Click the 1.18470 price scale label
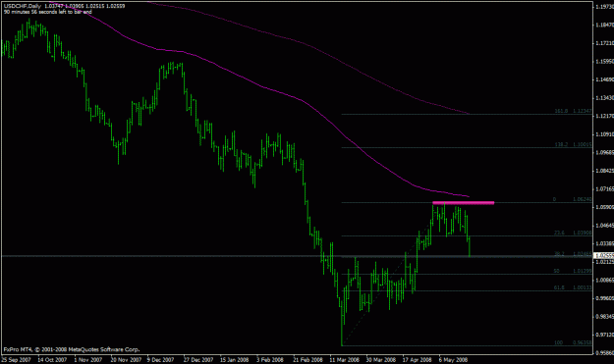The height and width of the screenshot is (364, 614). coord(604,25)
